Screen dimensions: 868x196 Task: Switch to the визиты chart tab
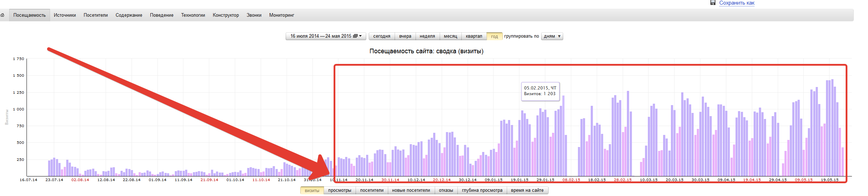point(312,190)
